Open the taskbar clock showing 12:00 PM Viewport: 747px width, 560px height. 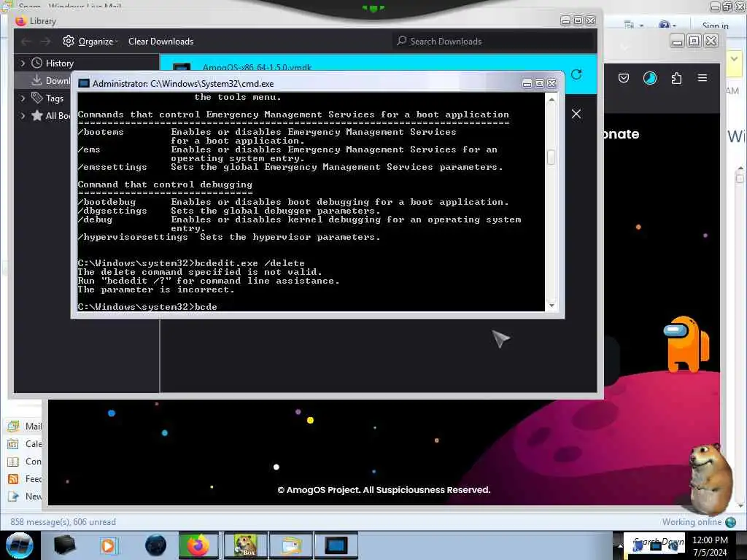pyautogui.click(x=710, y=545)
